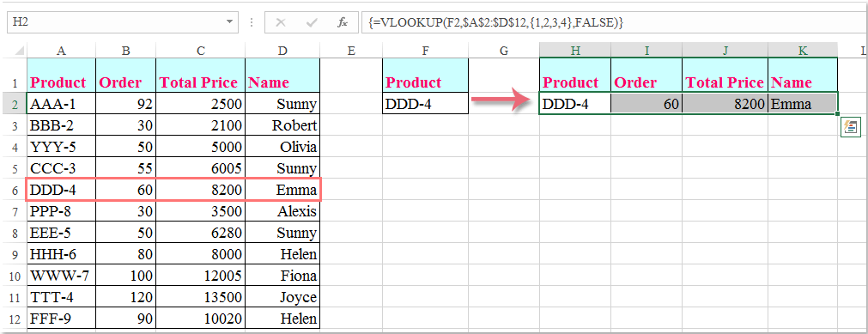Select row 12 header
This screenshot has width=868, height=334.
point(14,319)
